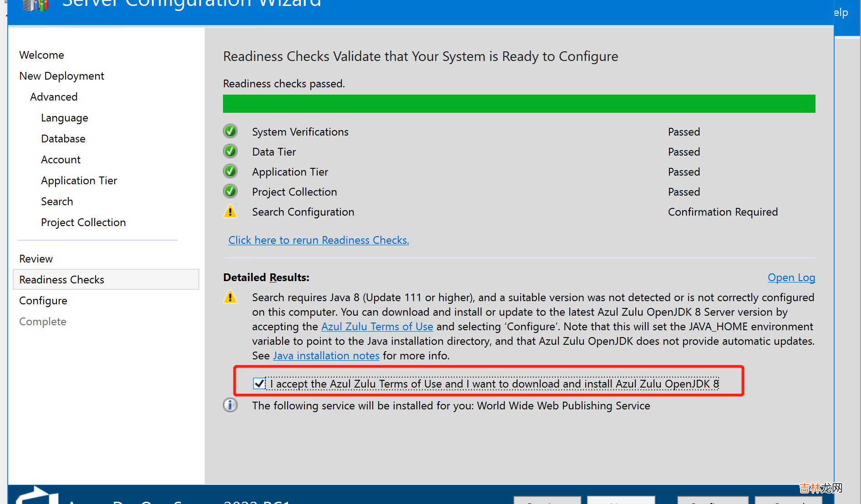Viewport: 861px width, 504px height.
Task: Click the info icon beside Web Publishing Service
Action: 230,405
